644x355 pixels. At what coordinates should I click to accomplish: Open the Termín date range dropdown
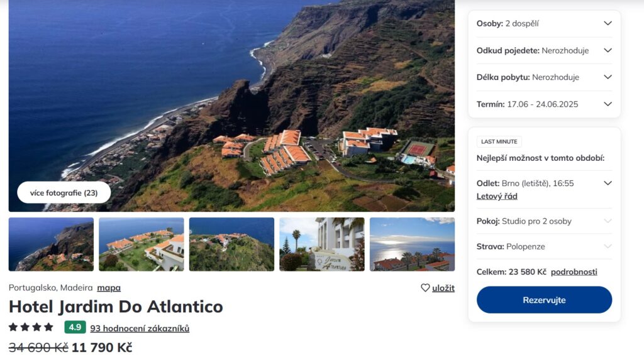(x=608, y=104)
